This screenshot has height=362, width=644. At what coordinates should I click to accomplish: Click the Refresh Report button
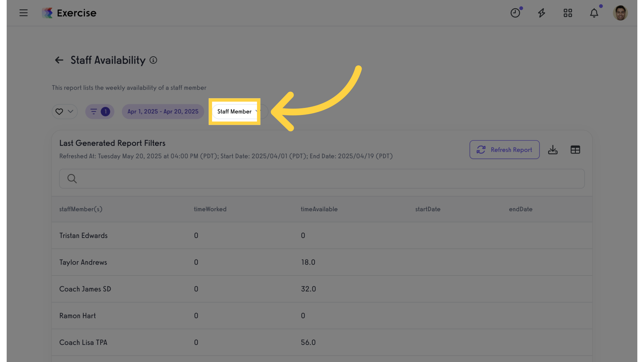pyautogui.click(x=504, y=149)
